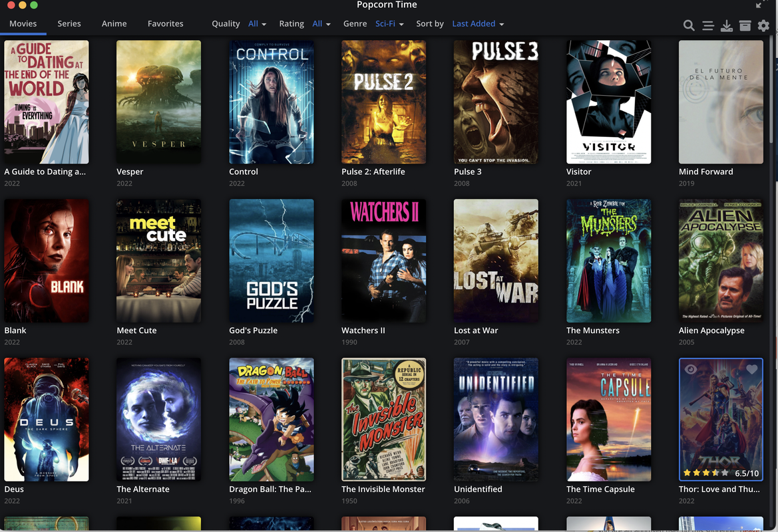778x532 pixels.
Task: Open A Guide to Dating poster
Action: click(47, 102)
